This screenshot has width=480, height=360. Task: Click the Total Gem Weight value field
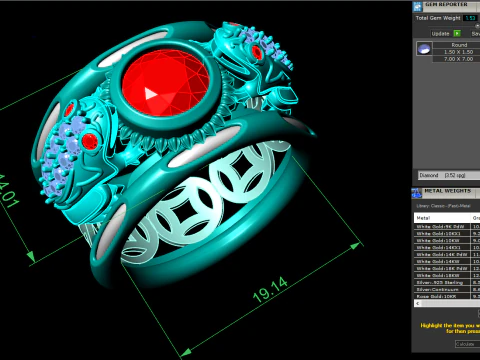tap(470, 18)
